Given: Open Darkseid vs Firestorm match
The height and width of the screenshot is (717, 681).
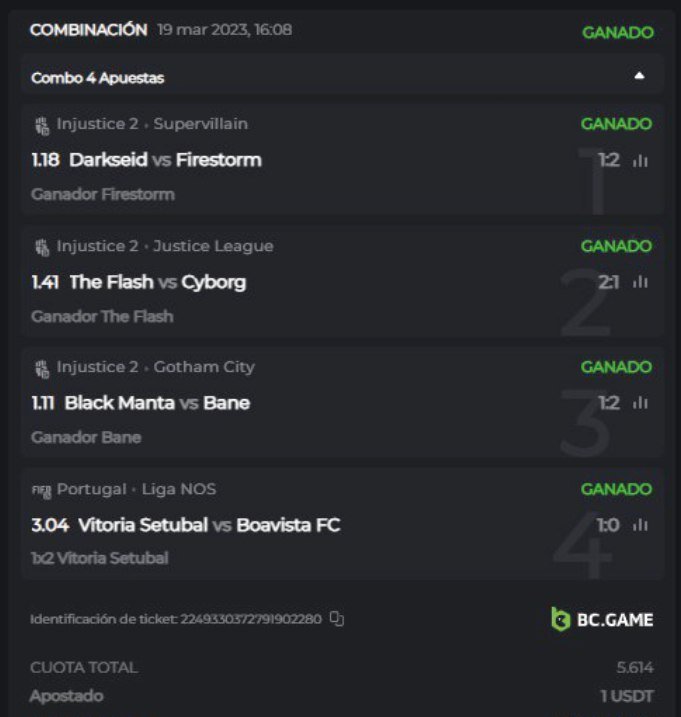Looking at the screenshot, I should point(165,160).
